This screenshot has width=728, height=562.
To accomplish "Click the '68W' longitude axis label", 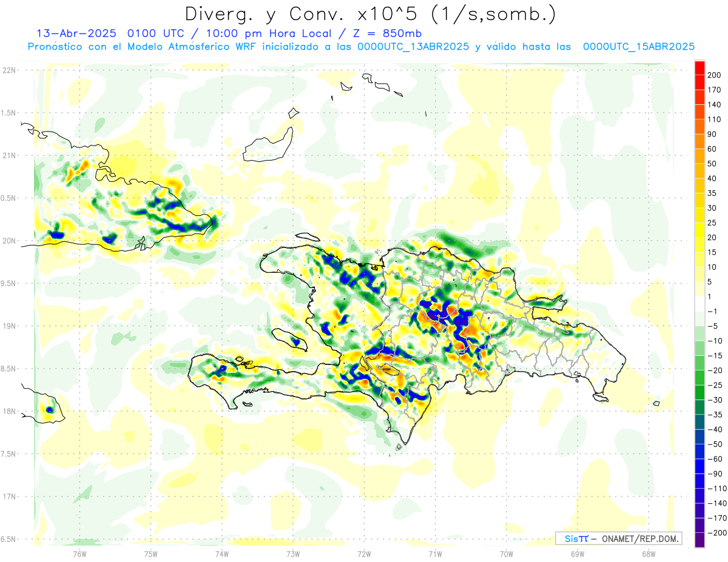I will tap(649, 554).
